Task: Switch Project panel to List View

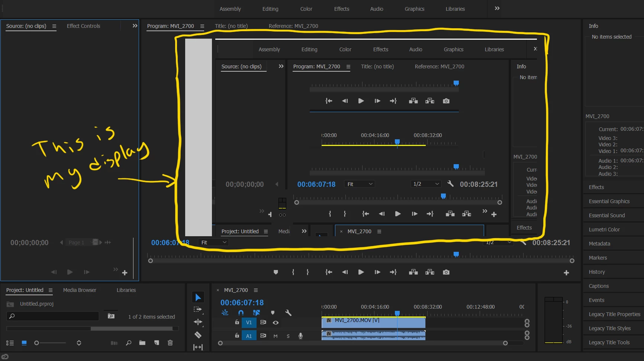Action: pyautogui.click(x=10, y=343)
